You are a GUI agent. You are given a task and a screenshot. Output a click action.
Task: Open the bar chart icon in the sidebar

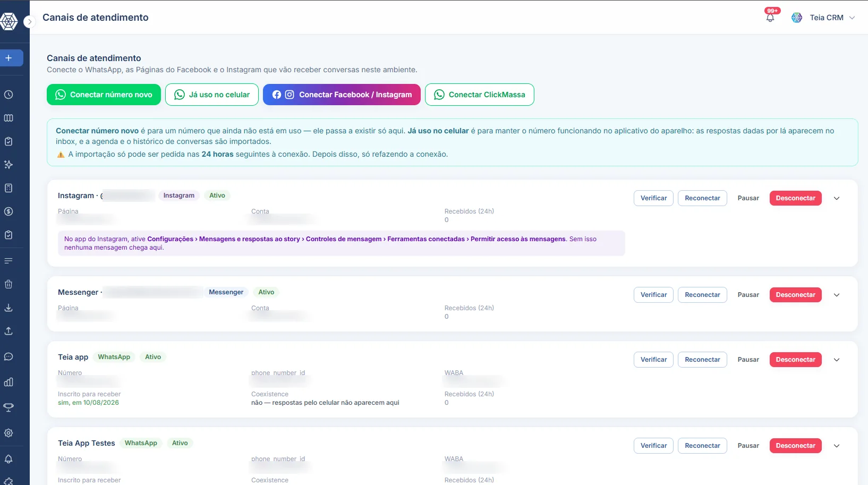[x=8, y=382]
